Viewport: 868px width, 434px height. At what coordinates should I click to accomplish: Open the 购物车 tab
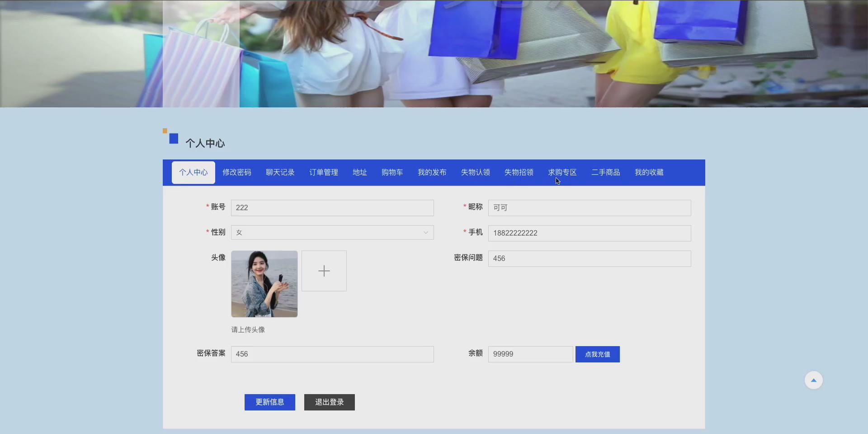click(x=392, y=172)
